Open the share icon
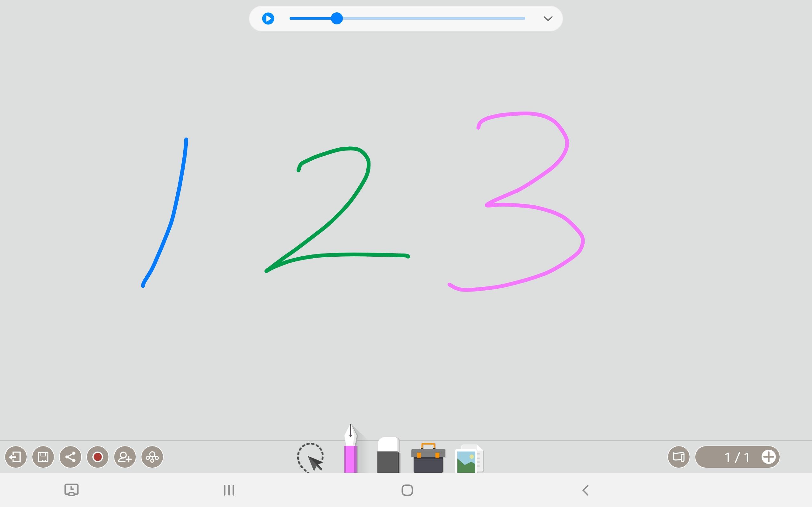 click(70, 457)
